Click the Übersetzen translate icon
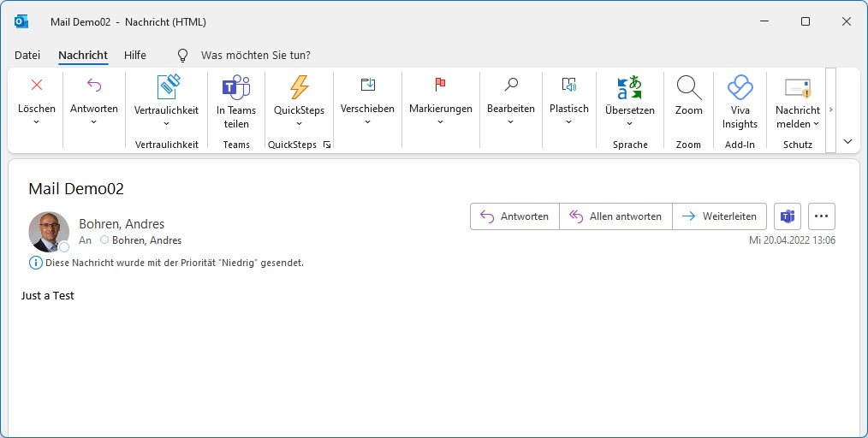This screenshot has width=868, height=438. pyautogui.click(x=629, y=87)
